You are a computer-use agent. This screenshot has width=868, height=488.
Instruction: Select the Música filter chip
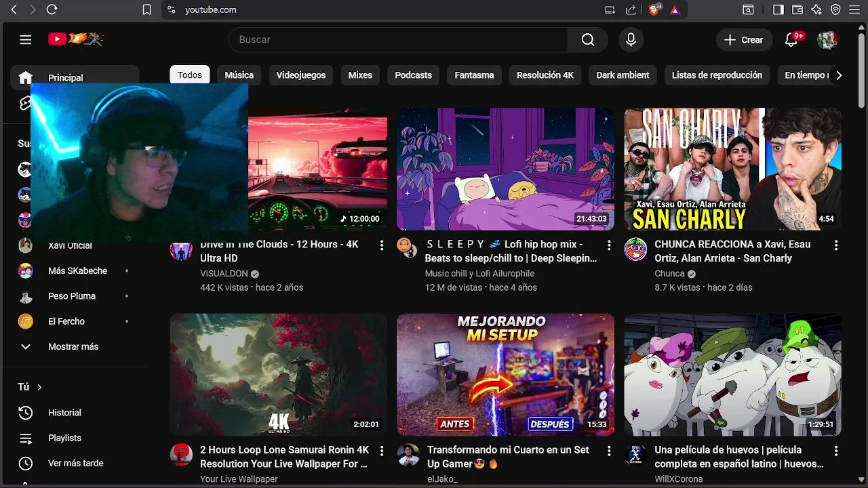click(x=239, y=75)
